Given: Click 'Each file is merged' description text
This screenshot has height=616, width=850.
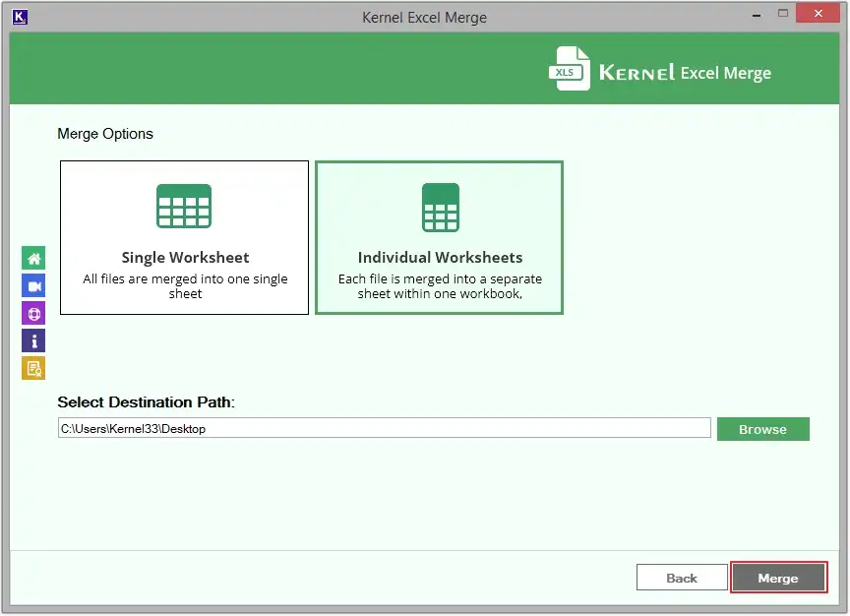Looking at the screenshot, I should (440, 286).
